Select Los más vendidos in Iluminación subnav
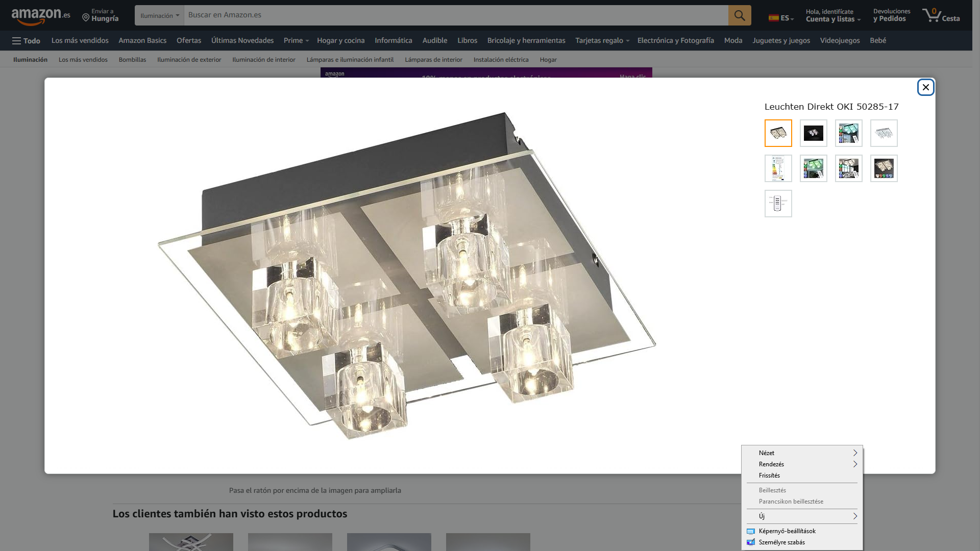The width and height of the screenshot is (980, 551). (x=83, y=60)
